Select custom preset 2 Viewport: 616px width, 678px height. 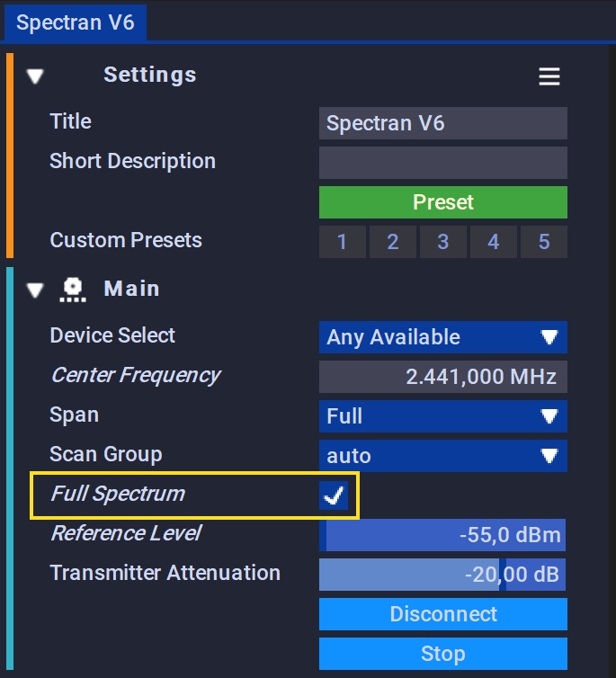(392, 242)
